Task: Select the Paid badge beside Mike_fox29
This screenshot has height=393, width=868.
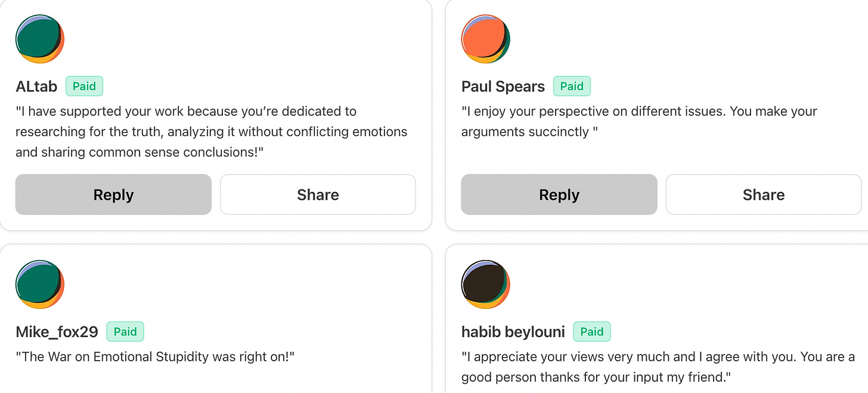Action: (125, 332)
